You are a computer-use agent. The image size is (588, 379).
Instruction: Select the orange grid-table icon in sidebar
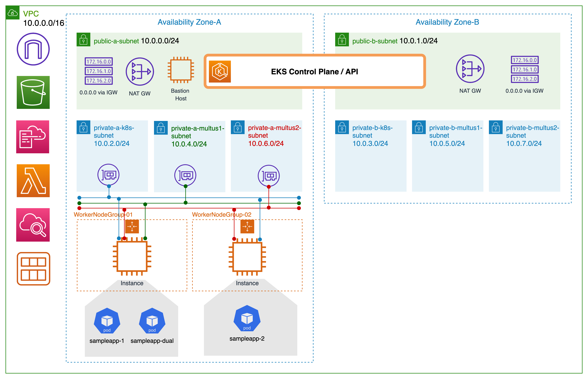33,268
